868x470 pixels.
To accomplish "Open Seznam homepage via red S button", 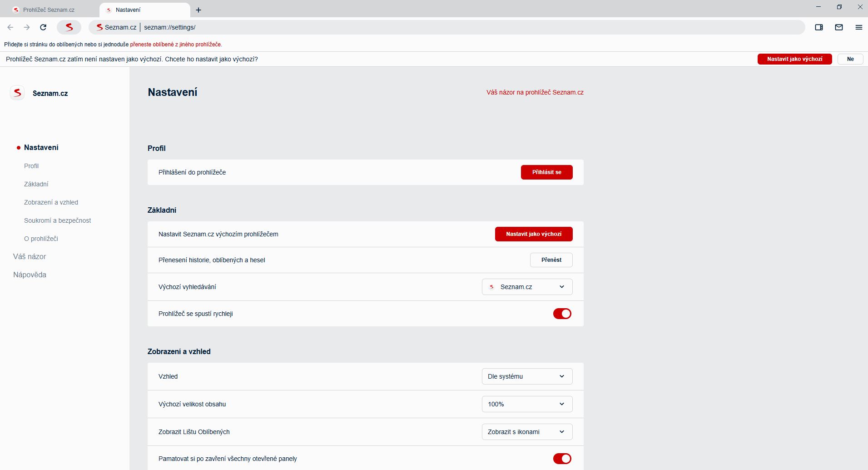I will pyautogui.click(x=69, y=27).
